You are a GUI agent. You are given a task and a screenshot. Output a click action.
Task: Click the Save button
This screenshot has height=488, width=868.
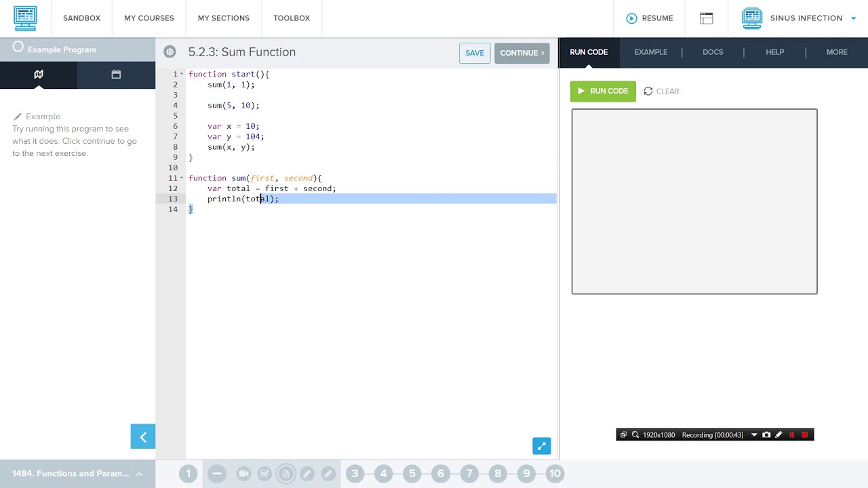point(475,53)
